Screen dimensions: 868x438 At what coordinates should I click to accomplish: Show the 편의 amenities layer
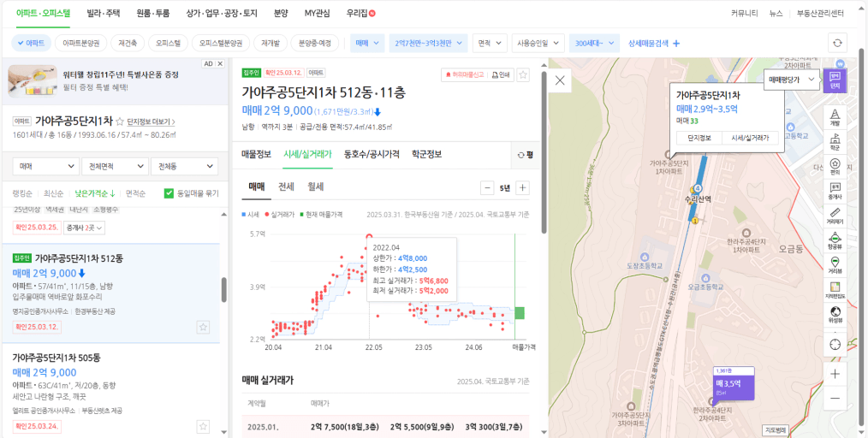pos(835,166)
